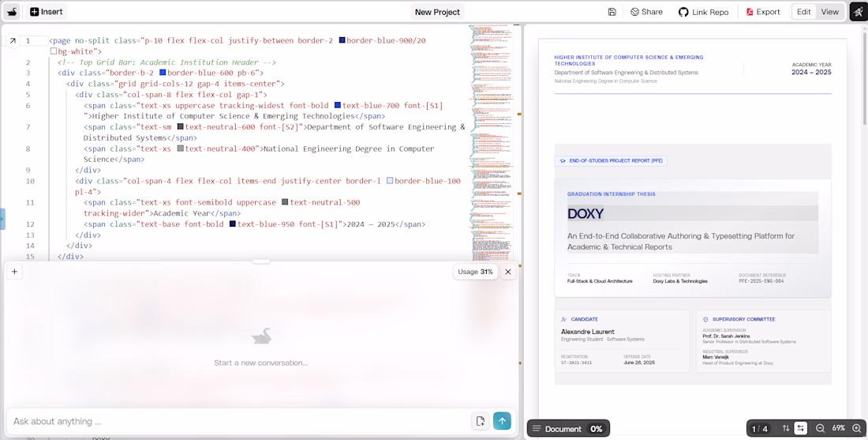Viewport: 868px width, 440px height.
Task: Export the document as PDF
Action: [763, 12]
